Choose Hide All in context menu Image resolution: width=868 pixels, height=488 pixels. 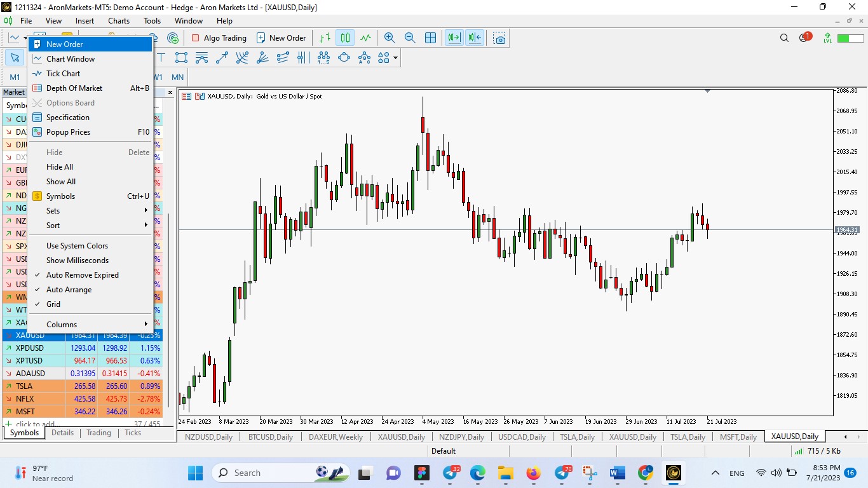(x=90, y=167)
